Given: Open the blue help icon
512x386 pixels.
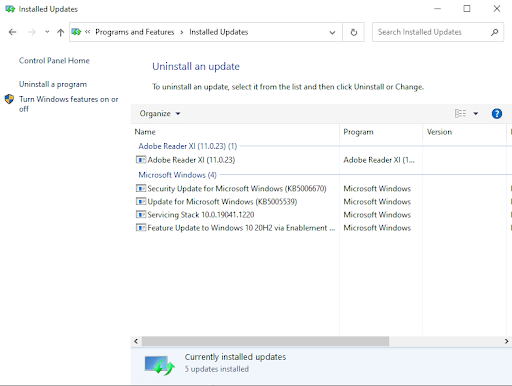Looking at the screenshot, I should 497,114.
